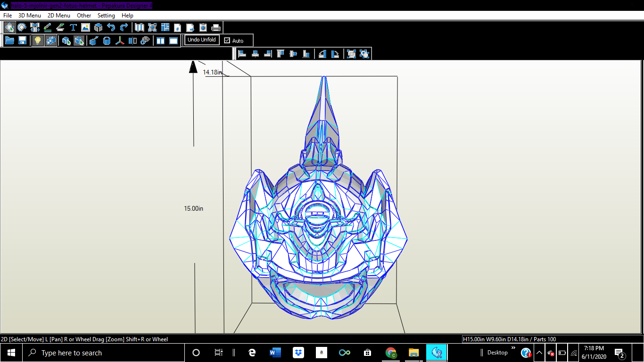644x362 pixels.
Task: Click the rotate clockwise icon
Action: pyautogui.click(x=335, y=54)
